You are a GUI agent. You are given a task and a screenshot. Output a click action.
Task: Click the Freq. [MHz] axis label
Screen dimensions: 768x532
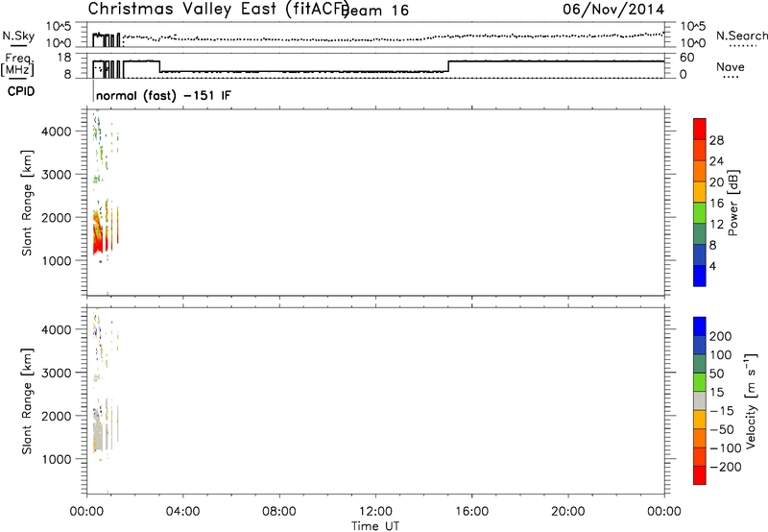point(18,65)
